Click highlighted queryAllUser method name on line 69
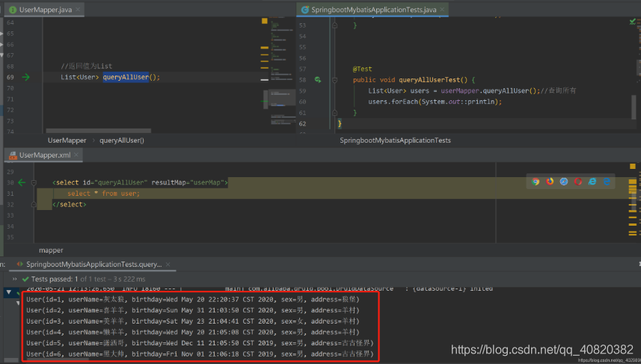This screenshot has height=364, width=641. coord(126,77)
